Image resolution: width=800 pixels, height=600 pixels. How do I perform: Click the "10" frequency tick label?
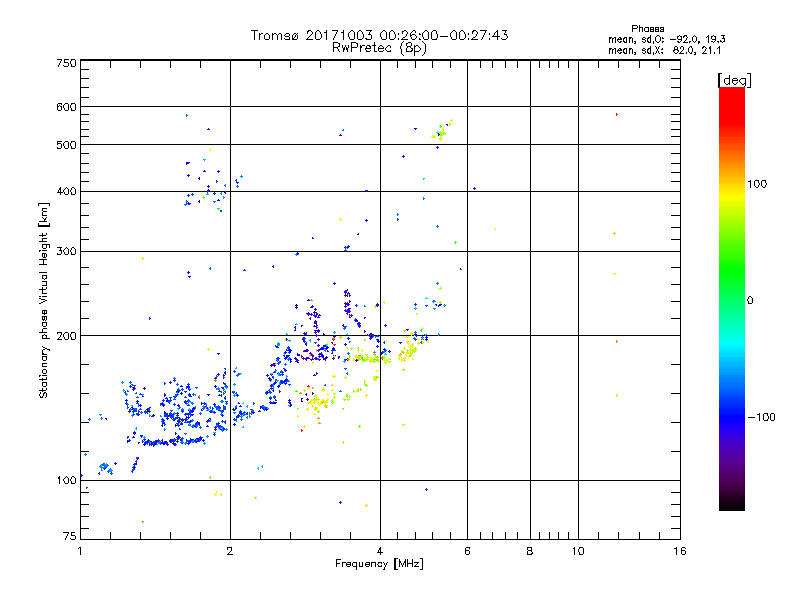578,551
